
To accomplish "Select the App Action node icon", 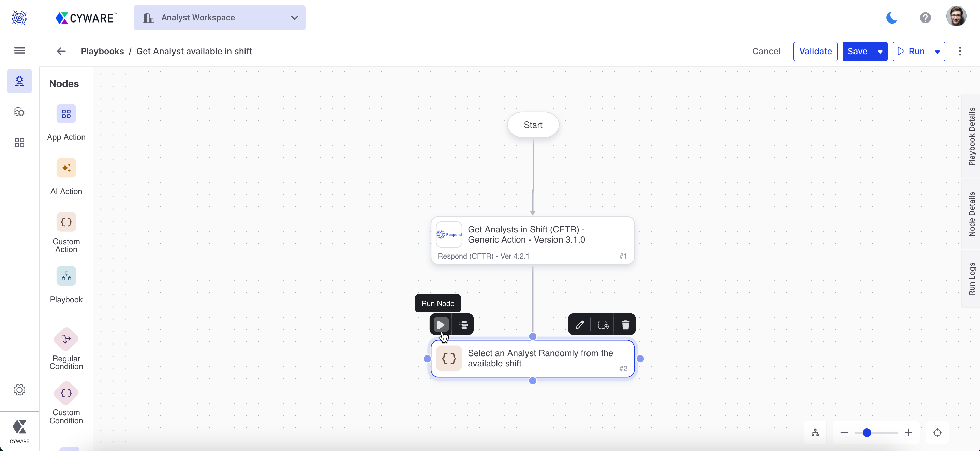I will coord(66,114).
